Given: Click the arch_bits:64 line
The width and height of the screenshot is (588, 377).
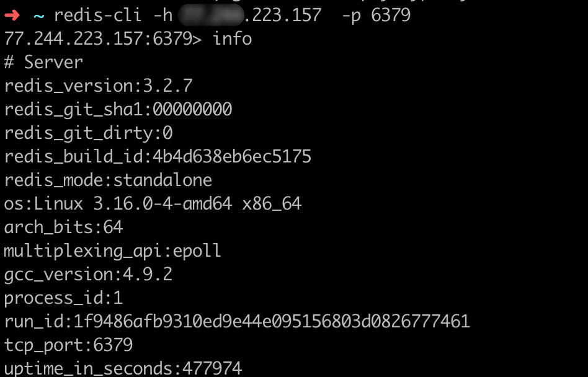Looking at the screenshot, I should click(63, 228).
